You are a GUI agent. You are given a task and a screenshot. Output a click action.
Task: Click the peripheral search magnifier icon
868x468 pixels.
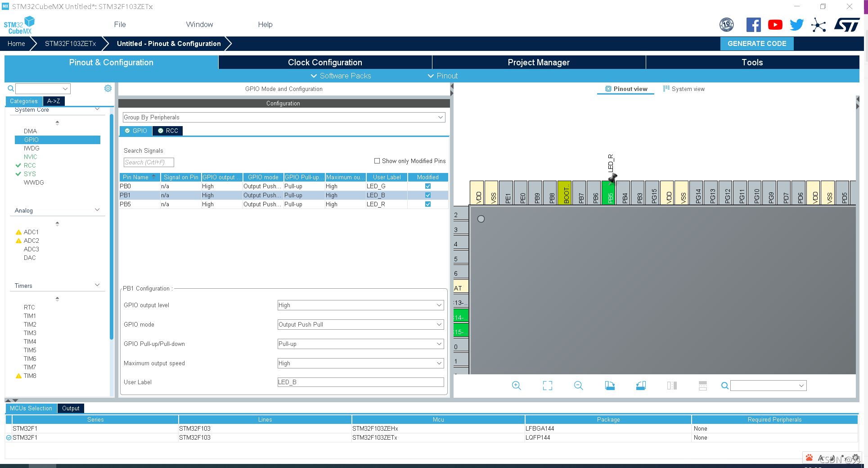click(x=11, y=88)
